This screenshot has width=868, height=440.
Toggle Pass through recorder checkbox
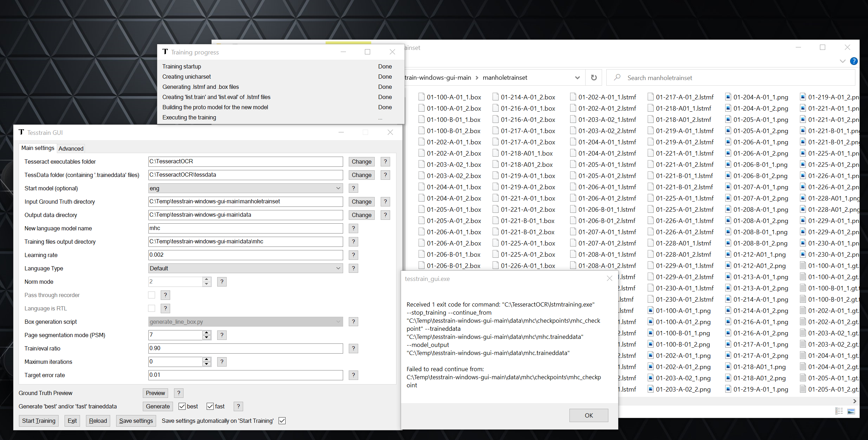[x=152, y=295]
